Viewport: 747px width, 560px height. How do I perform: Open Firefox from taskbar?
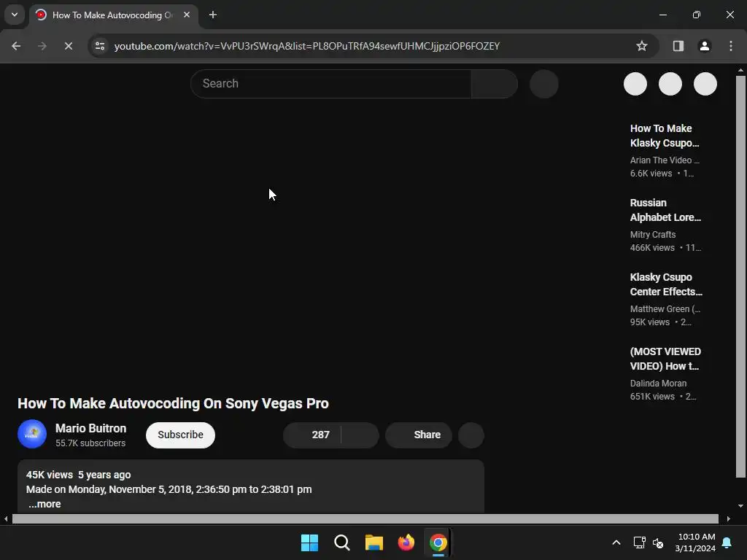pyautogui.click(x=406, y=542)
